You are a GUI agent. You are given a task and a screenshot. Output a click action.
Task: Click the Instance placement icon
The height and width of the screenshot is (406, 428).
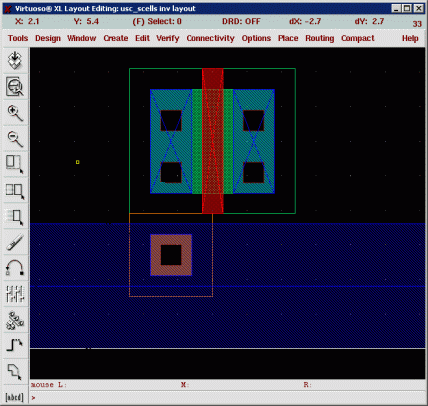tap(15, 320)
